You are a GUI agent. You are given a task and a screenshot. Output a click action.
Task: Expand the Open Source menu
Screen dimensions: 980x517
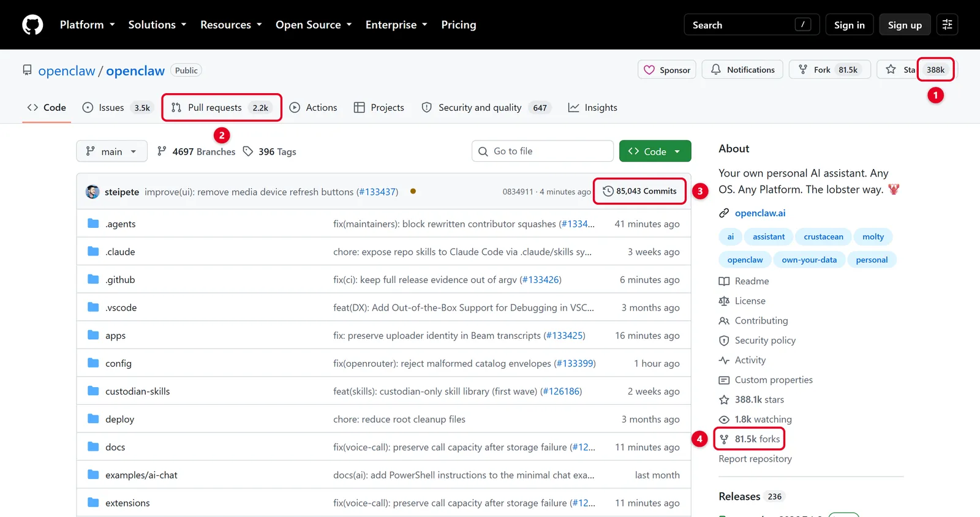[314, 25]
